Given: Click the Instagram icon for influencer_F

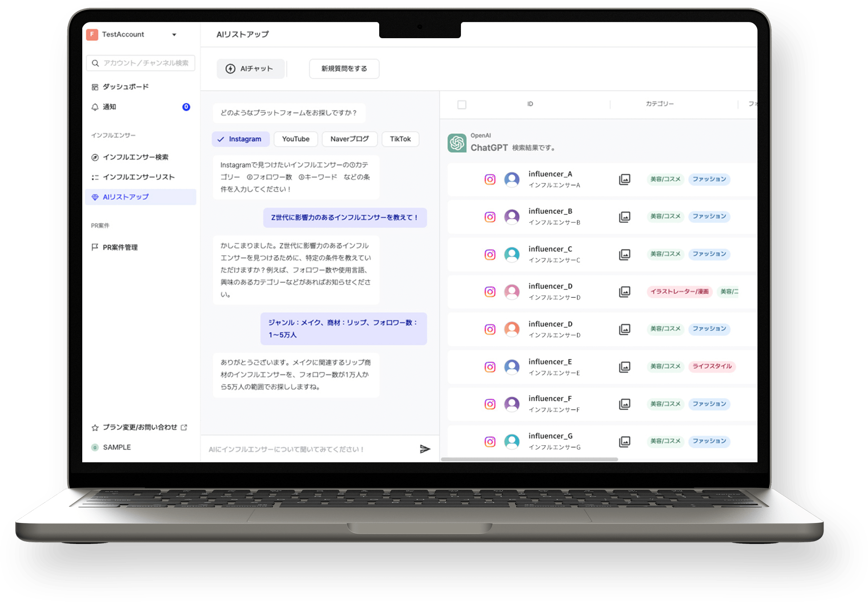Looking at the screenshot, I should (x=490, y=404).
